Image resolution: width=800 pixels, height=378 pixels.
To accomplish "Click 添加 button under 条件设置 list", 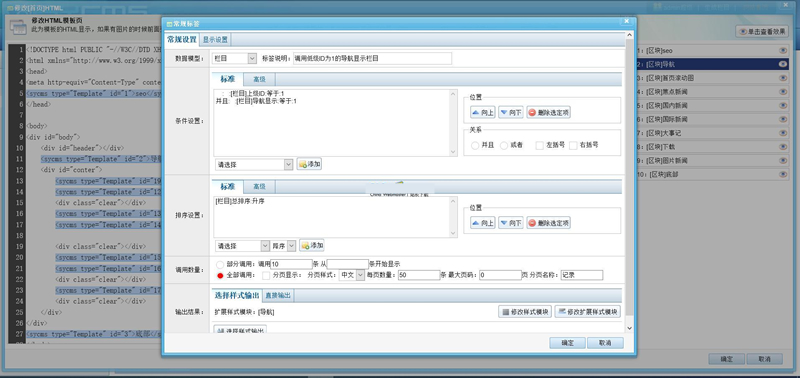I will point(309,164).
